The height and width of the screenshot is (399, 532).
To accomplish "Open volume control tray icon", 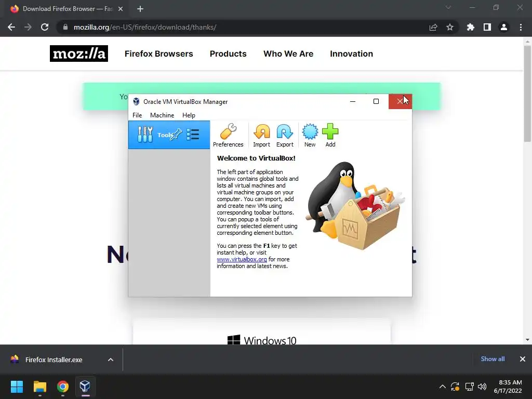I will (482, 387).
